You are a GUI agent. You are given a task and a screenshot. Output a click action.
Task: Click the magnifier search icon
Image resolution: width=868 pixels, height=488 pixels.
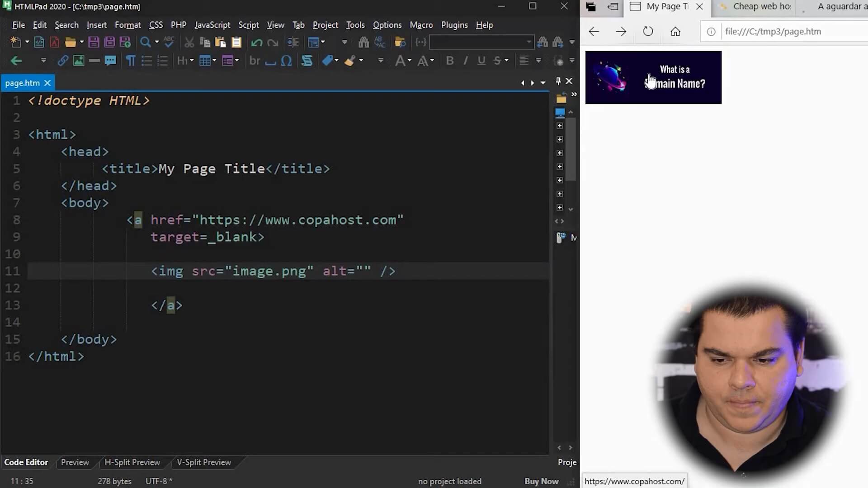145,42
